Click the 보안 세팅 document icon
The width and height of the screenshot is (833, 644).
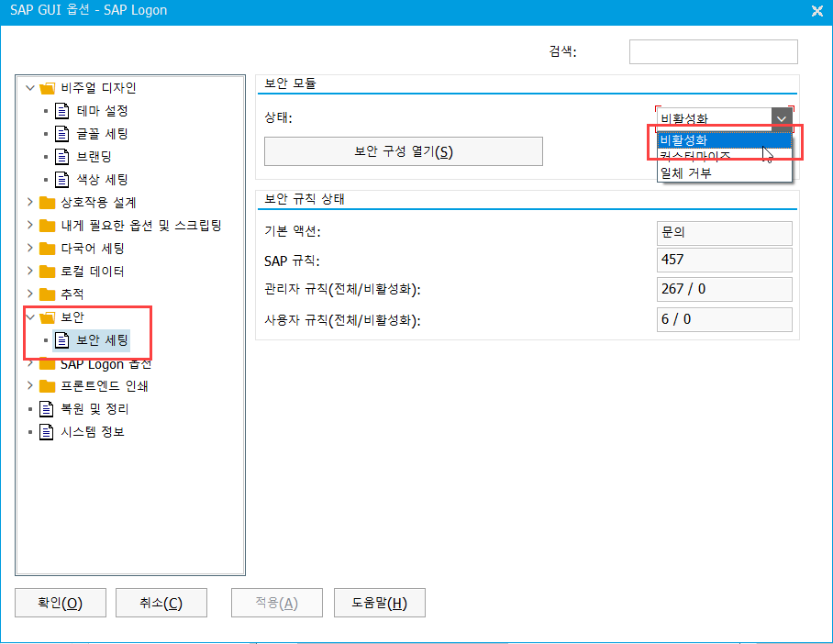[62, 340]
